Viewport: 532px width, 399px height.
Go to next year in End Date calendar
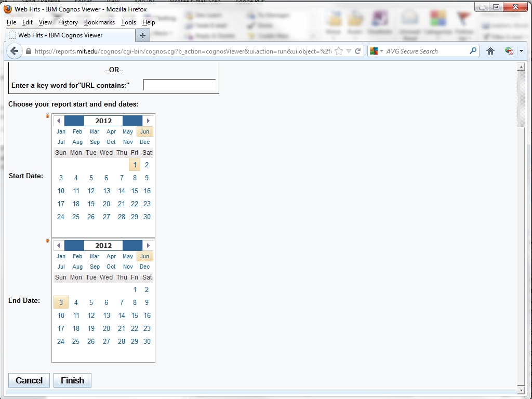point(148,245)
